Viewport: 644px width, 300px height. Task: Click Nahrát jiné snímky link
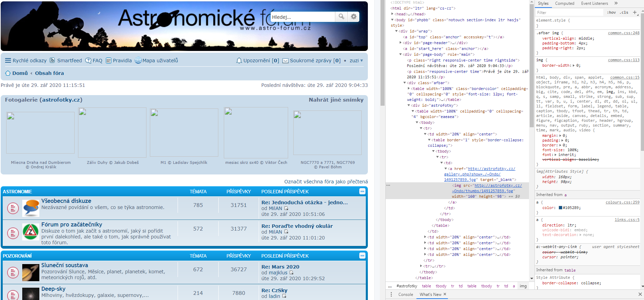point(336,100)
